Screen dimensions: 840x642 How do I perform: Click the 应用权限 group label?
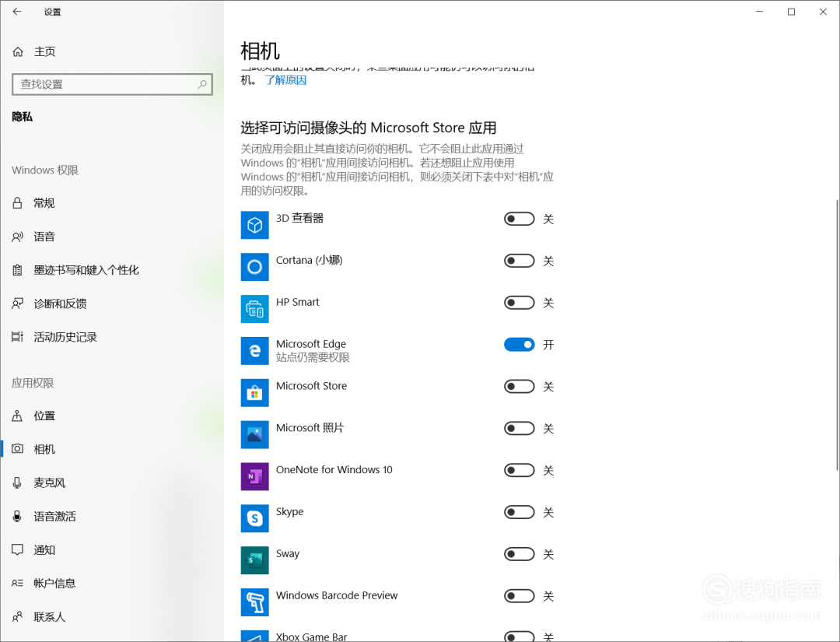pos(33,383)
